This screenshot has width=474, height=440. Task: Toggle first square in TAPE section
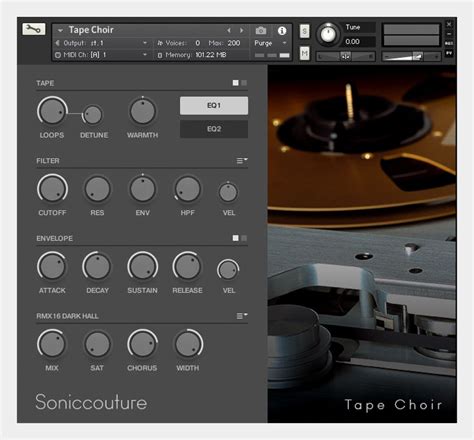236,83
